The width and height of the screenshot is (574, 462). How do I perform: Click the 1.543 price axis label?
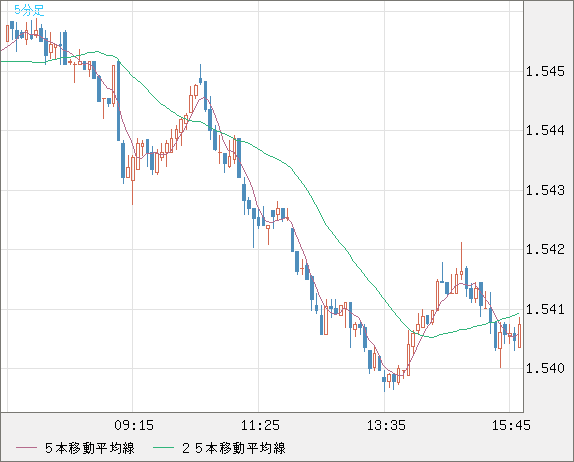[x=545, y=190]
